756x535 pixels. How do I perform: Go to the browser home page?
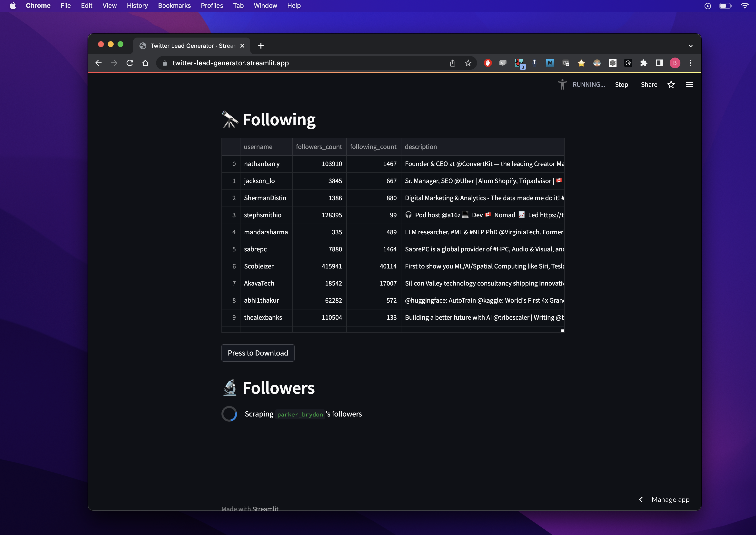[x=145, y=63]
